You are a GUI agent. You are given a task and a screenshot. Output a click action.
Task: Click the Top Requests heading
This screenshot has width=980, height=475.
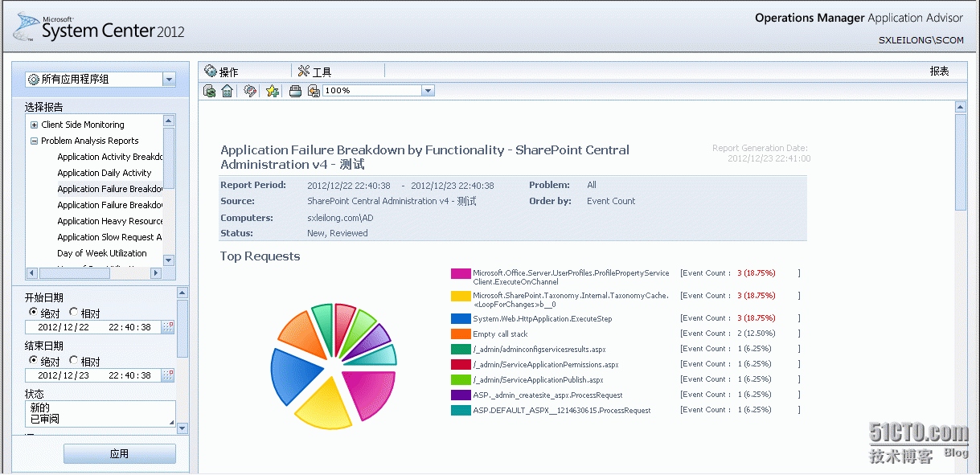(x=260, y=256)
